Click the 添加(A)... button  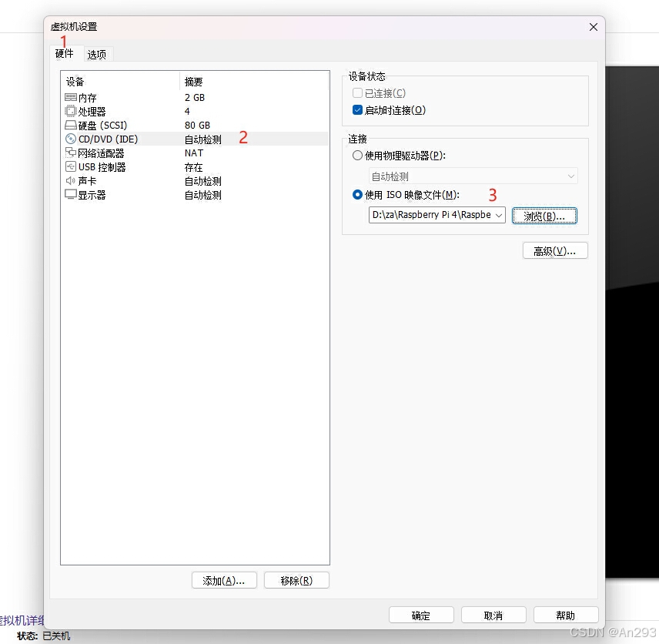coord(223,581)
